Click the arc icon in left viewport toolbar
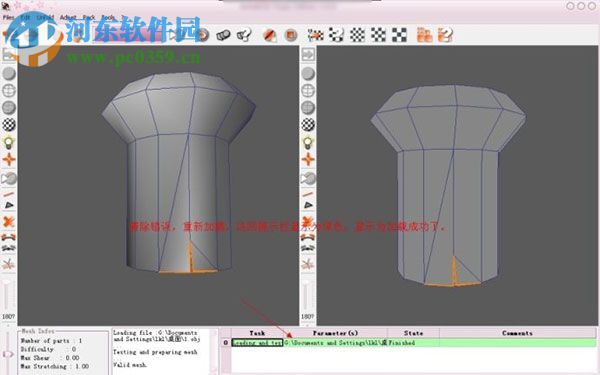The height and width of the screenshot is (375, 600). [x=9, y=237]
